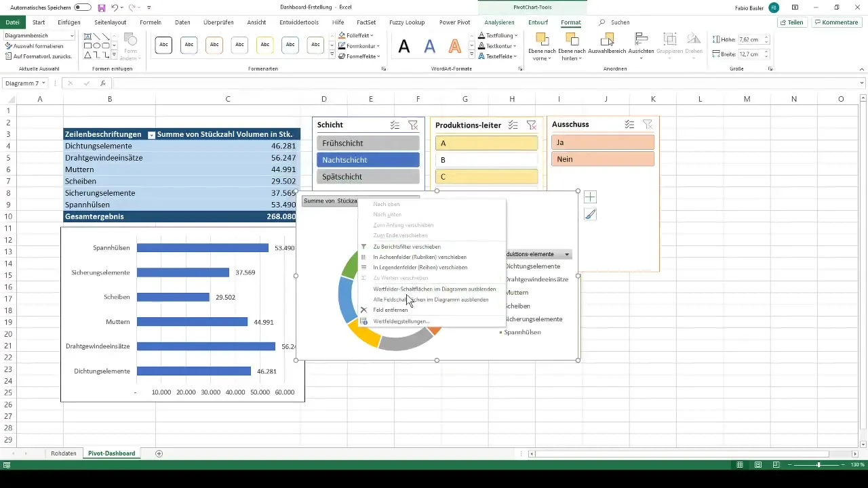
Task: Select the oval shape in Formen einfügen
Action: click(98, 46)
